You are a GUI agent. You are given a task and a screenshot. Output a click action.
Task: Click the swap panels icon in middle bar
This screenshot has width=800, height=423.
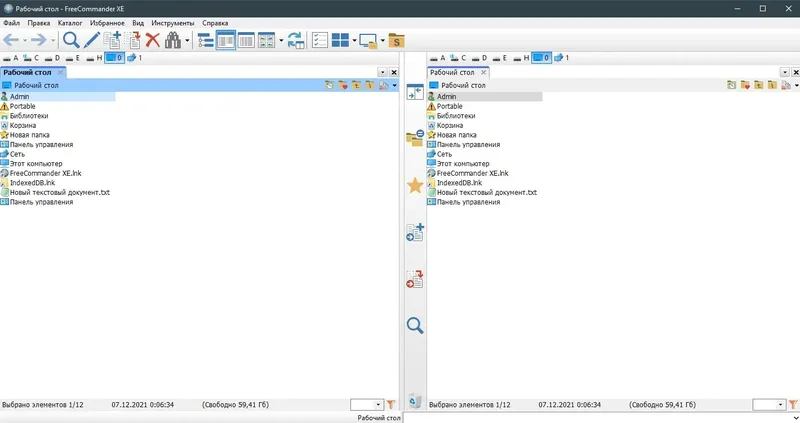(415, 92)
